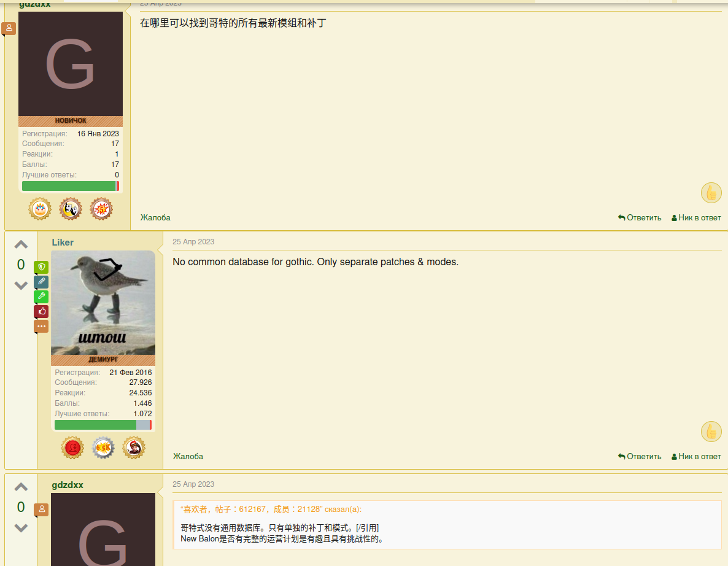
Task: Downvote the last gdzdxx post
Action: tap(21, 528)
